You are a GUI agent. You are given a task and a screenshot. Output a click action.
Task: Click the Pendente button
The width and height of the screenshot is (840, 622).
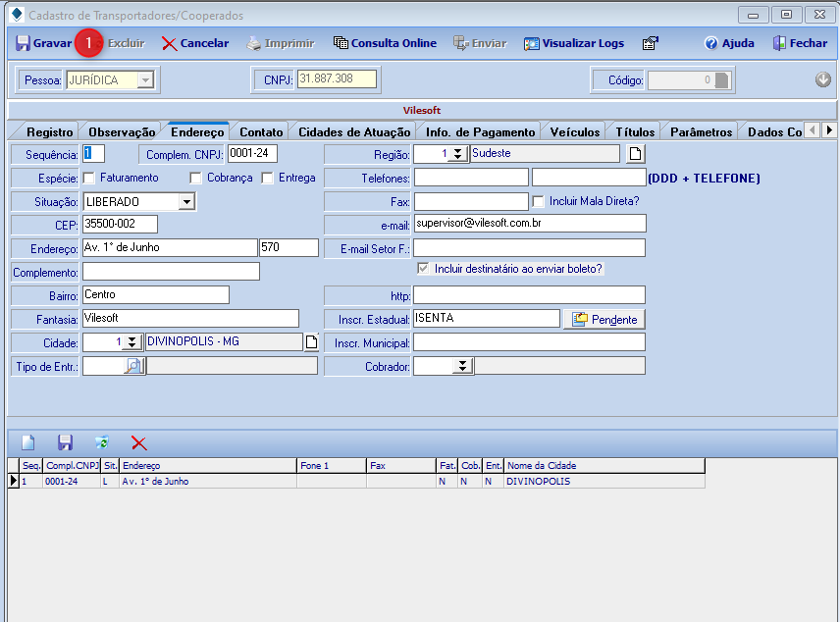click(604, 320)
